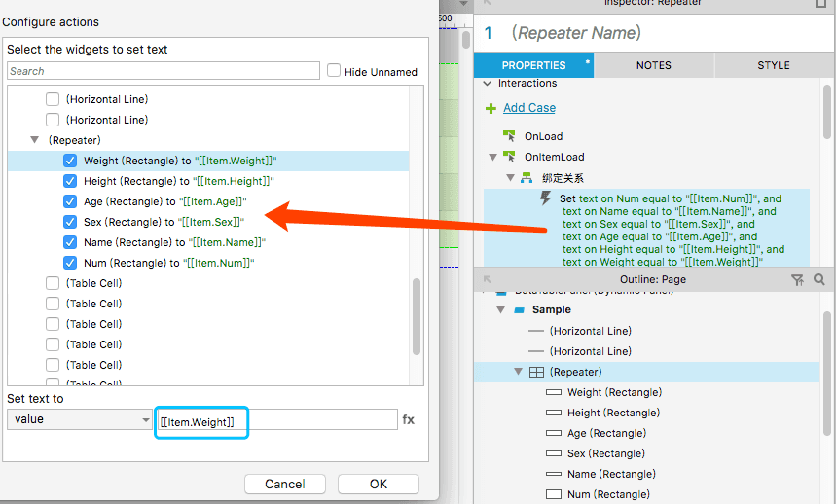Collapse the (Repeater) group in widget list
836x504 pixels.
[x=35, y=140]
